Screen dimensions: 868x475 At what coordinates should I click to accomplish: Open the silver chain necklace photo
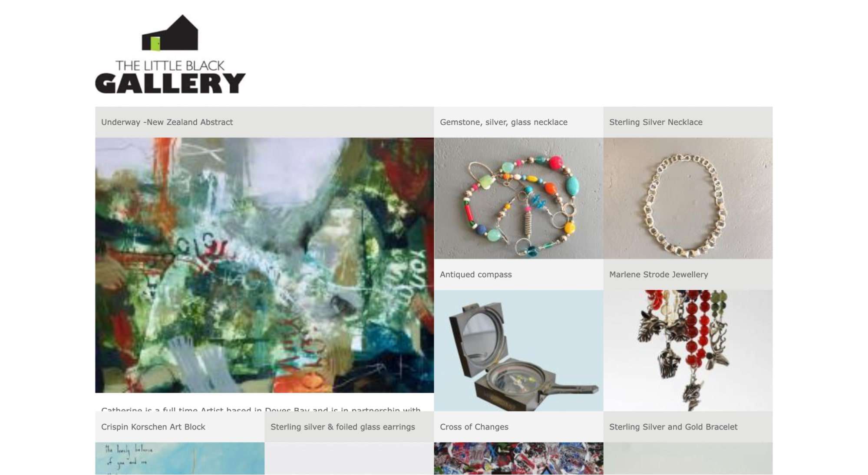[x=688, y=198]
